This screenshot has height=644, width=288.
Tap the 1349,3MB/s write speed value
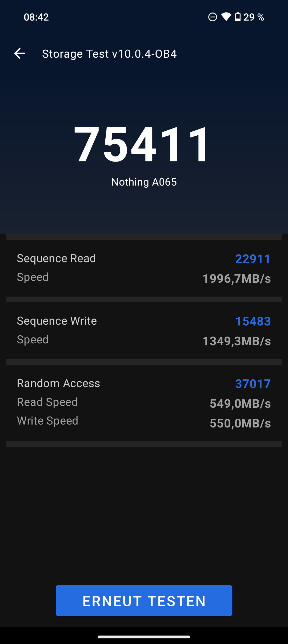pyautogui.click(x=237, y=341)
